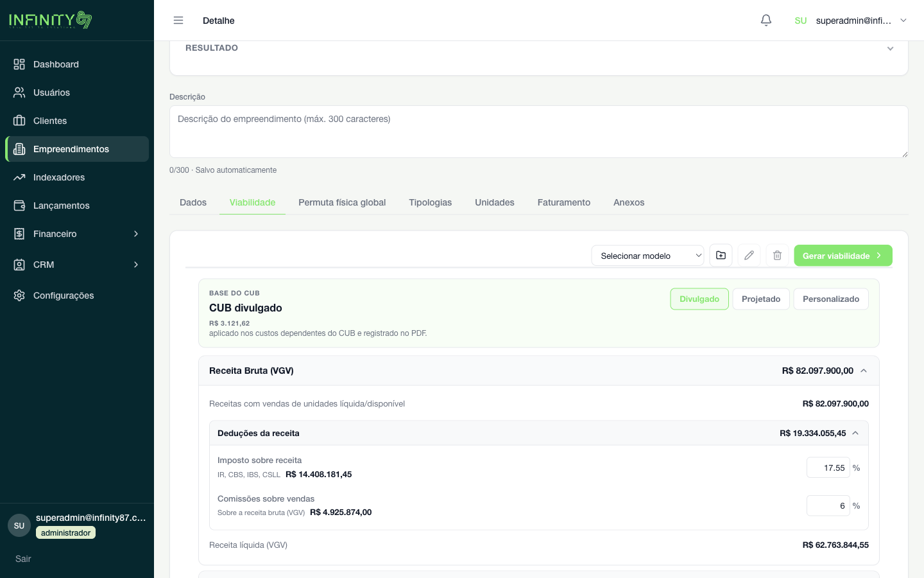Click the folder-plus save model icon
Screen dimensions: 924x578
point(721,256)
